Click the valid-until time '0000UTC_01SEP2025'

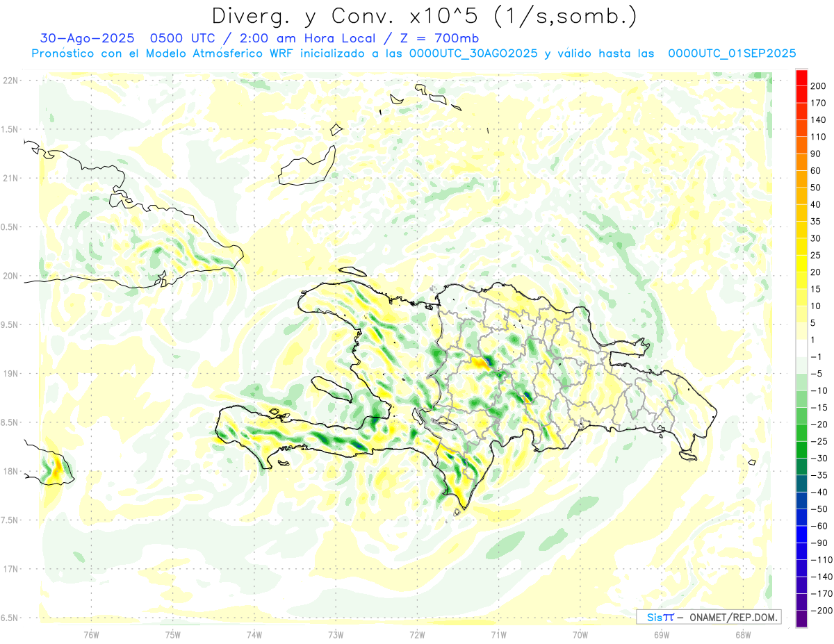[732, 53]
